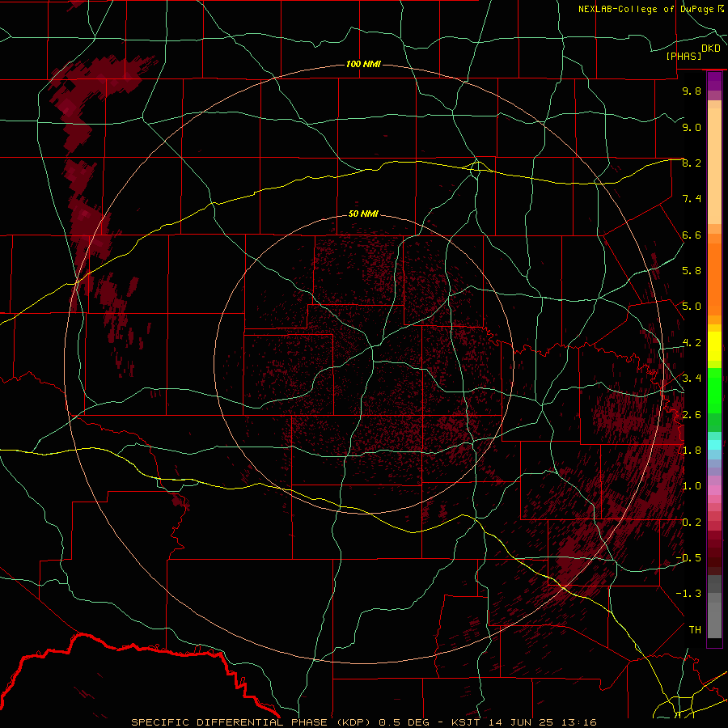Click the NEXLAB-College of DuPage label
This screenshot has height=728, width=728.
click(645, 9)
